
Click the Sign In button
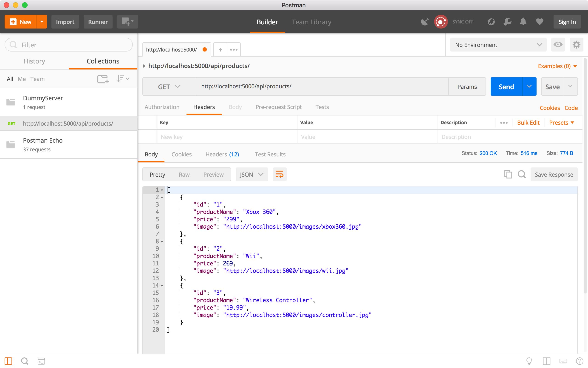(567, 22)
